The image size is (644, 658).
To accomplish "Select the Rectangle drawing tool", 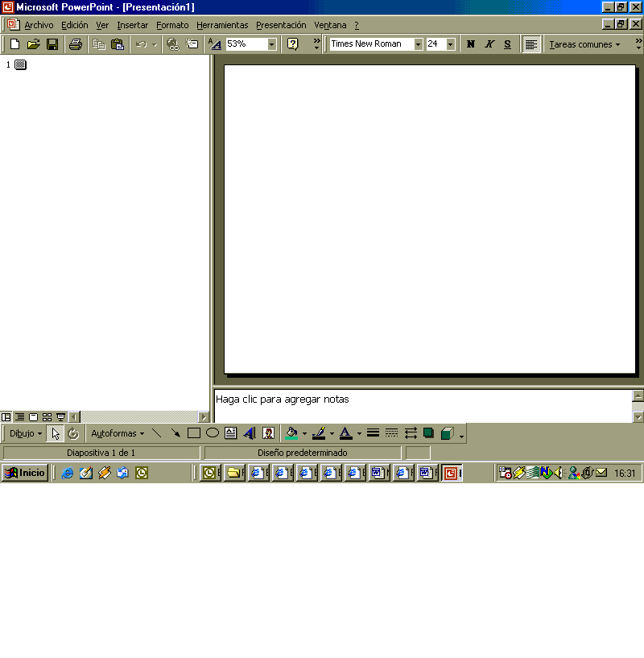I will point(194,433).
